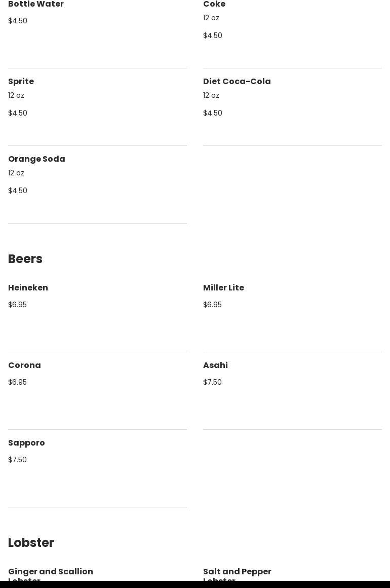Open Salt and Pepper Lobster item
This screenshot has width=390, height=588.
(x=237, y=572)
